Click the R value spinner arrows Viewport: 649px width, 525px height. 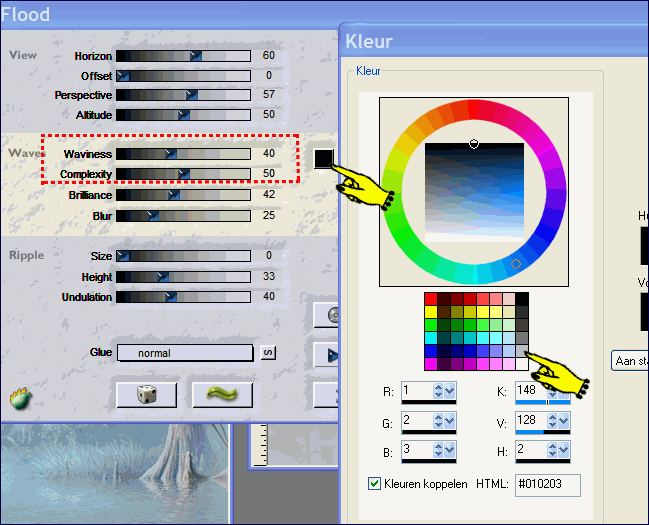click(x=438, y=390)
